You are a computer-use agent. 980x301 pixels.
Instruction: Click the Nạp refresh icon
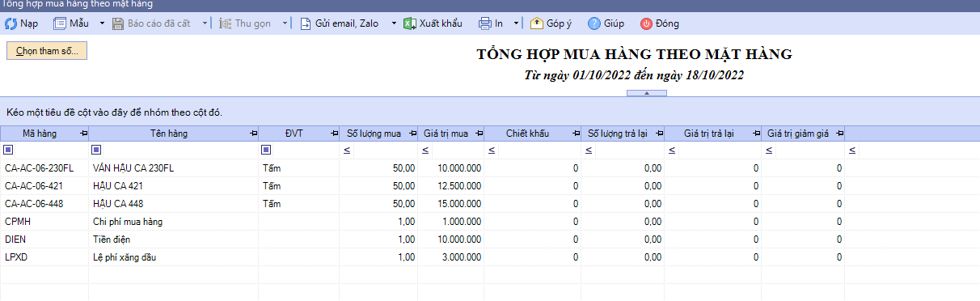[11, 23]
